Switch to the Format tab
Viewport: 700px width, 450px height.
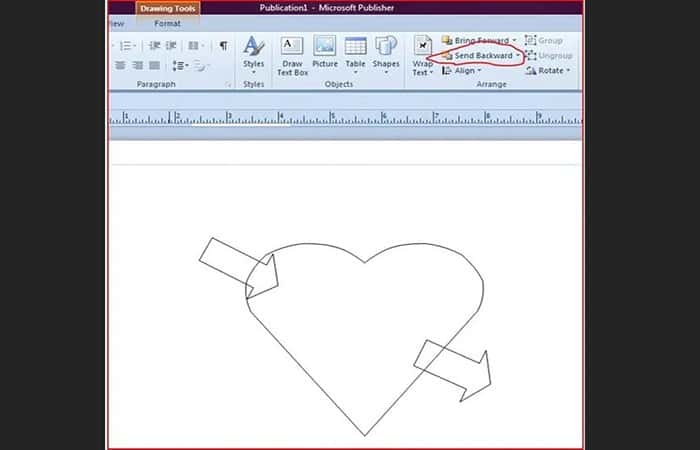tap(167, 24)
